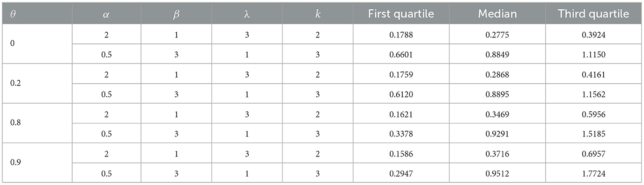Click median value 0.3716
Viewport: 644px width, 185px height.
[x=497, y=152]
